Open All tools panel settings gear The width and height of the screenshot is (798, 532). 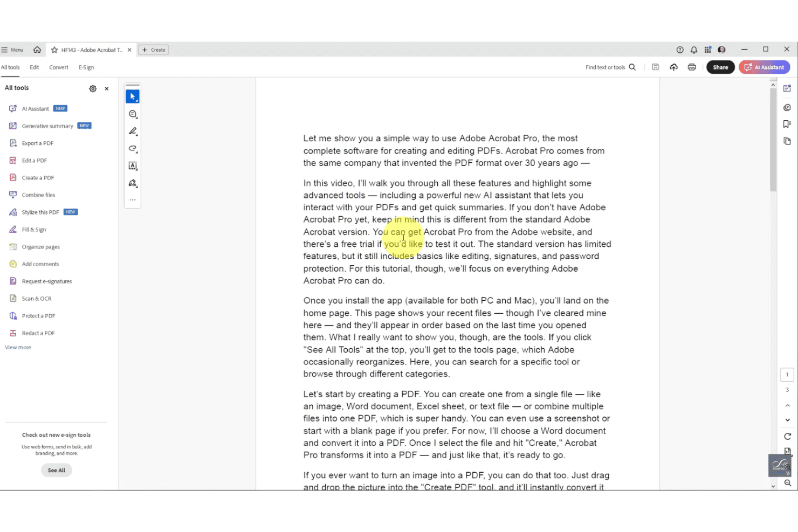pyautogui.click(x=93, y=88)
